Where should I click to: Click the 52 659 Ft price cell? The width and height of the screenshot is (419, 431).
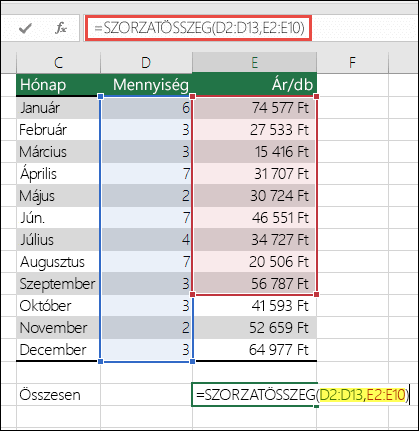click(254, 328)
